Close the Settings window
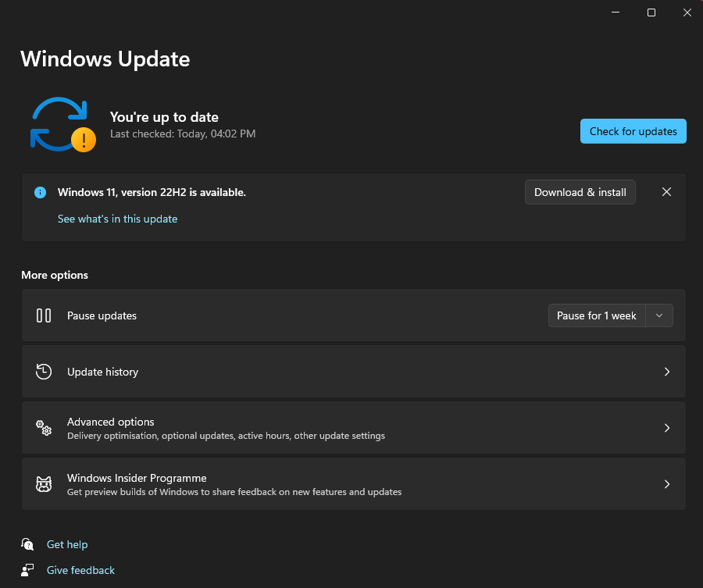This screenshot has width=703, height=588. pos(687,12)
